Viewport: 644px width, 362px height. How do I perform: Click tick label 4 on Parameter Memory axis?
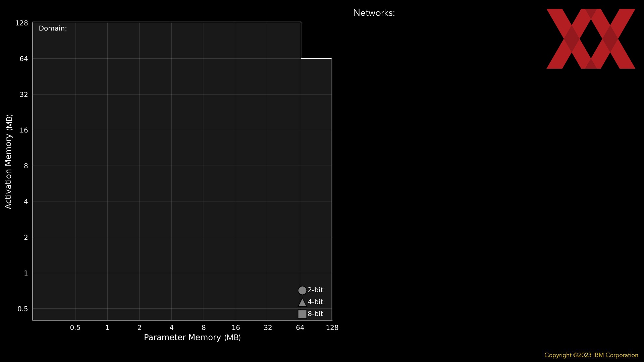tap(171, 328)
